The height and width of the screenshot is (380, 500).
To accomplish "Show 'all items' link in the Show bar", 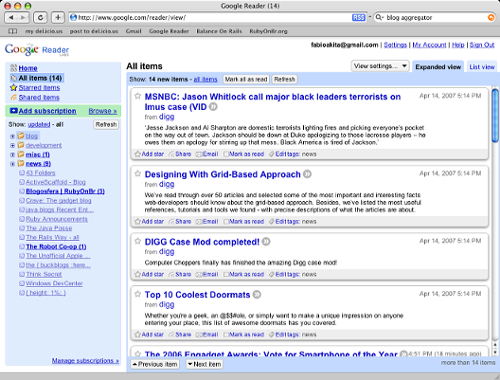I will point(205,79).
